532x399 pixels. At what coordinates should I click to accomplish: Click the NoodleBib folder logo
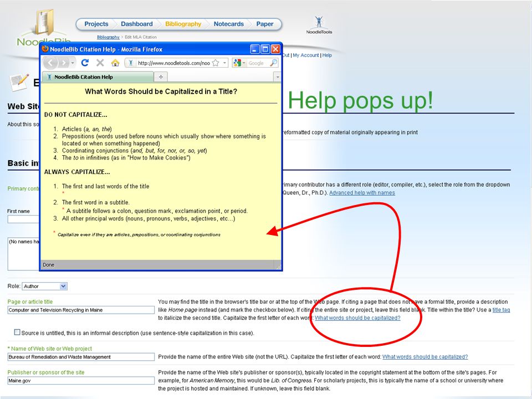click(x=44, y=22)
